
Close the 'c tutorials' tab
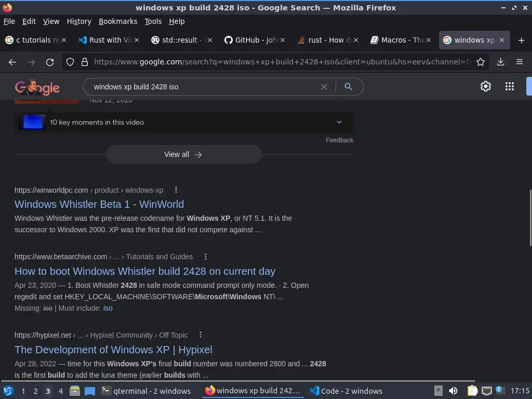coord(64,40)
